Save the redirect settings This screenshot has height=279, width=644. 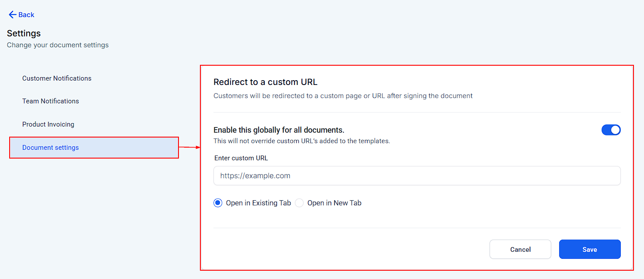point(589,249)
